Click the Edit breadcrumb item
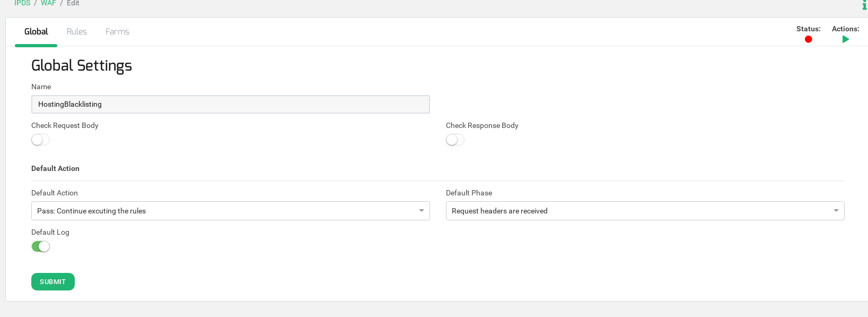The width and height of the screenshot is (868, 317). coord(73,3)
